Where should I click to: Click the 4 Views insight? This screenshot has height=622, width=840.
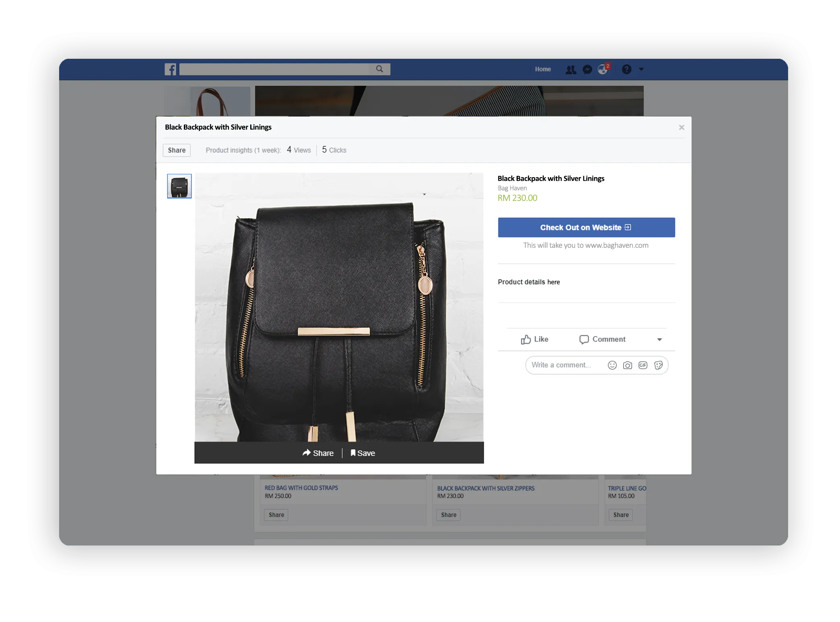[299, 150]
